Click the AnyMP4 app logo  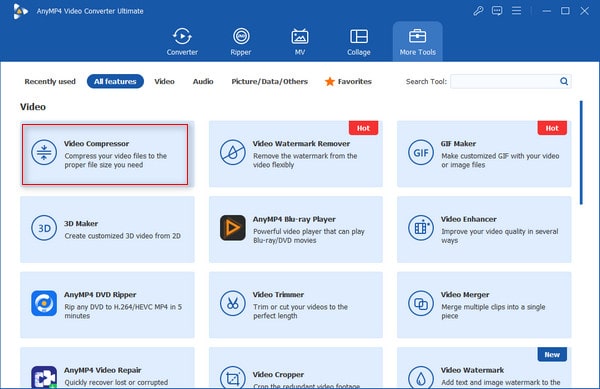click(20, 11)
